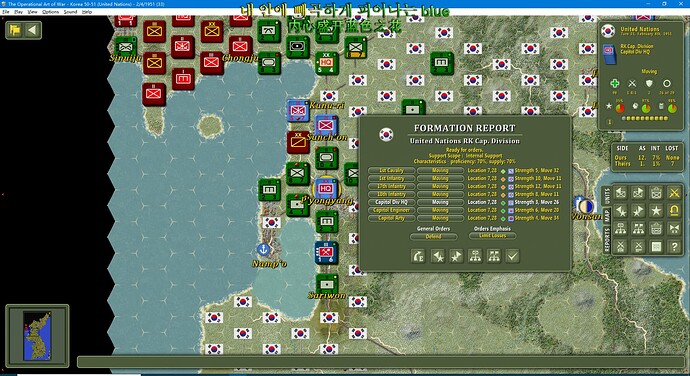Click the back arrow icon at top left
690x376 pixels.
(32, 30)
